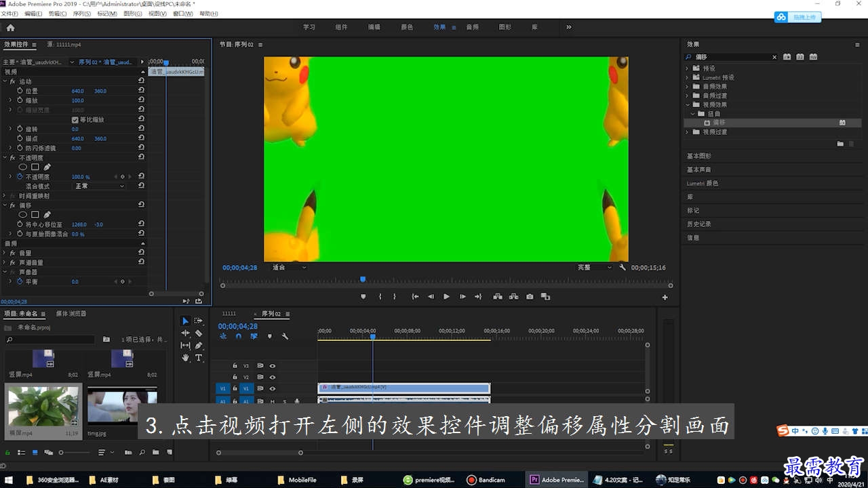Toggle lock on V3 track
The image size is (868, 488).
tap(235, 365)
